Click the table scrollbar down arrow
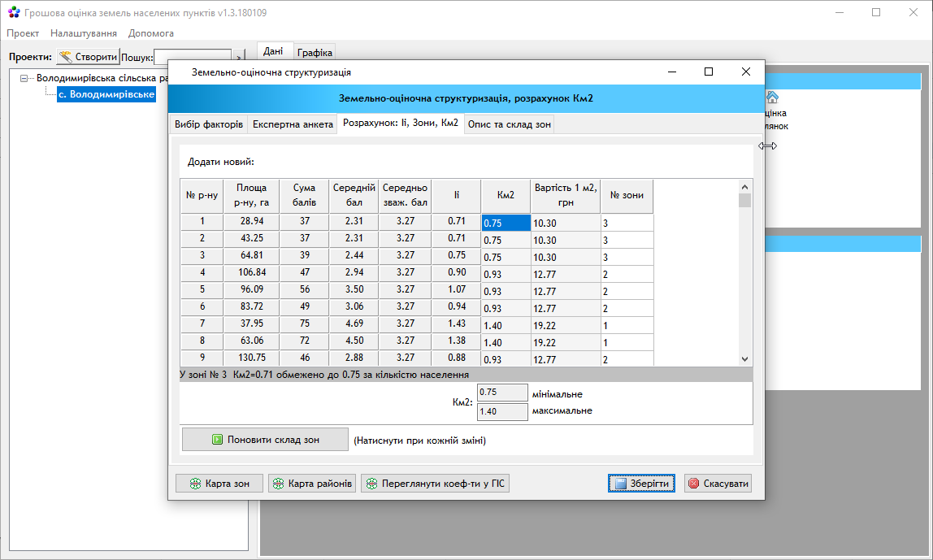This screenshot has width=933, height=560. 744,359
